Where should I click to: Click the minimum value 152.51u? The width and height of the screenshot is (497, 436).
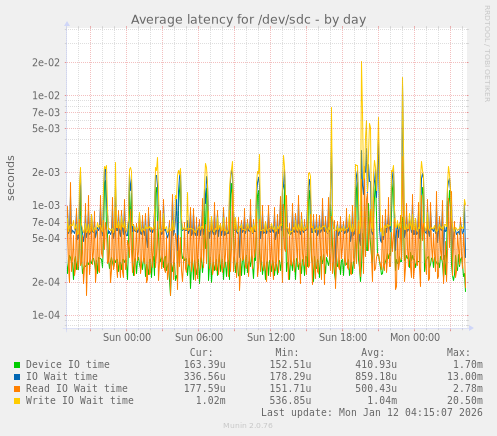[290, 364]
